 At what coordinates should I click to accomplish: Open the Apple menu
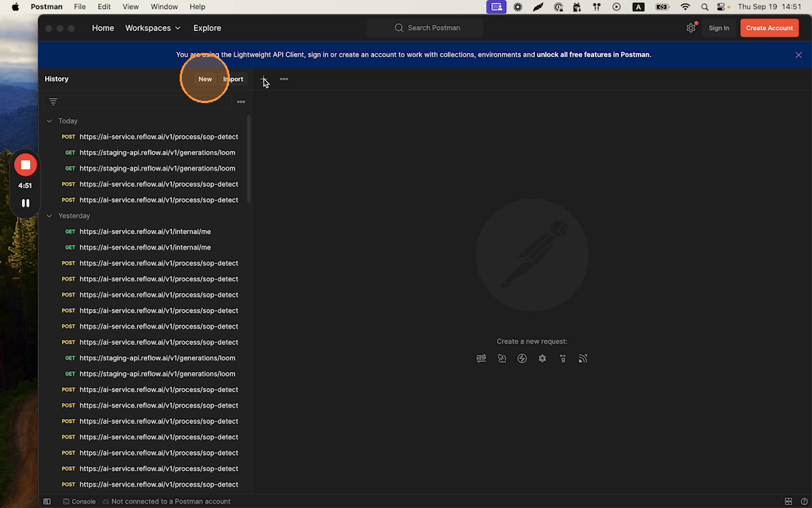click(15, 7)
